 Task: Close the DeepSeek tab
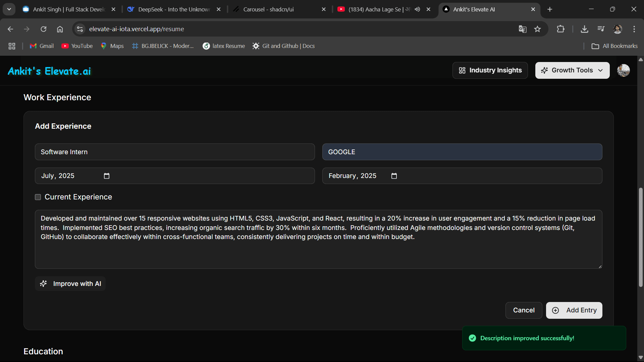pyautogui.click(x=219, y=9)
